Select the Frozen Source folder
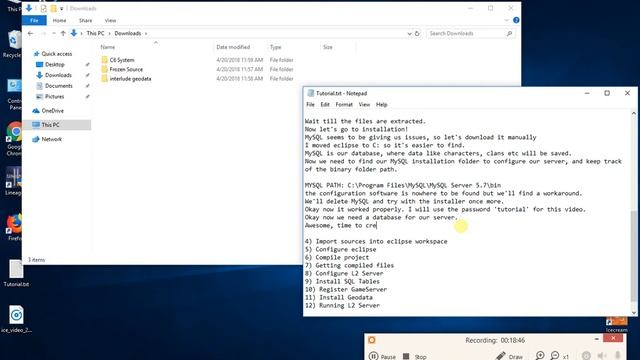 pyautogui.click(x=126, y=69)
